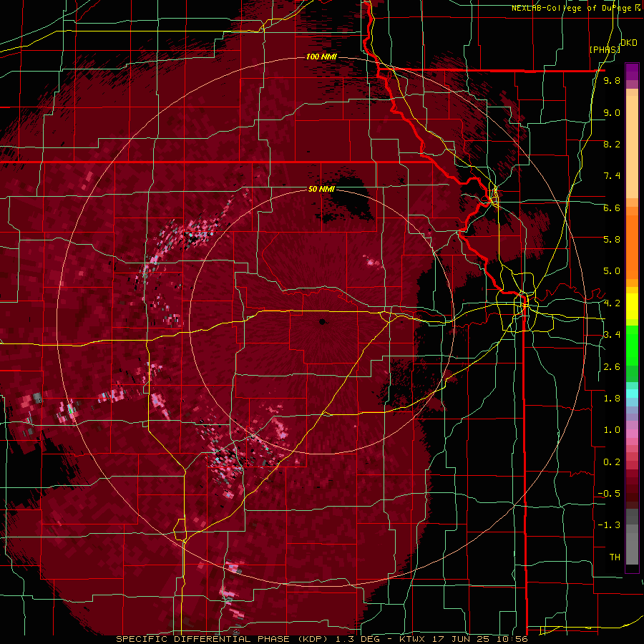Click the 100 NMI range ring label
Screen dimensions: 644x644
pyautogui.click(x=321, y=57)
